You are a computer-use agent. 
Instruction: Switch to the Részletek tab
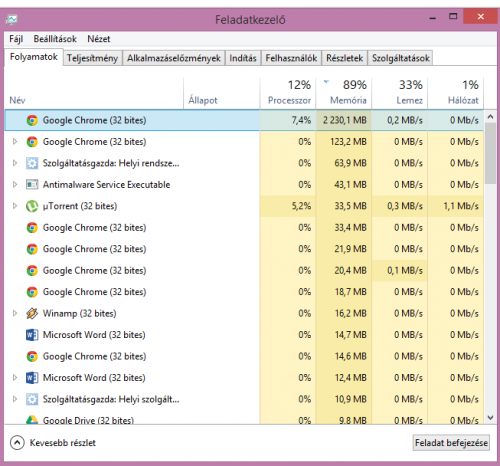[x=344, y=58]
